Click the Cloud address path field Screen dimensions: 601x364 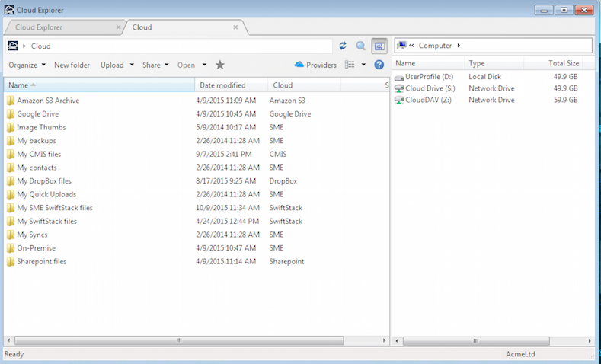(x=175, y=46)
